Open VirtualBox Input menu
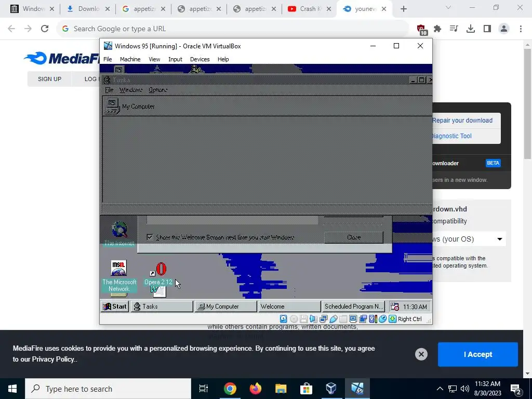The image size is (532, 399). click(175, 59)
